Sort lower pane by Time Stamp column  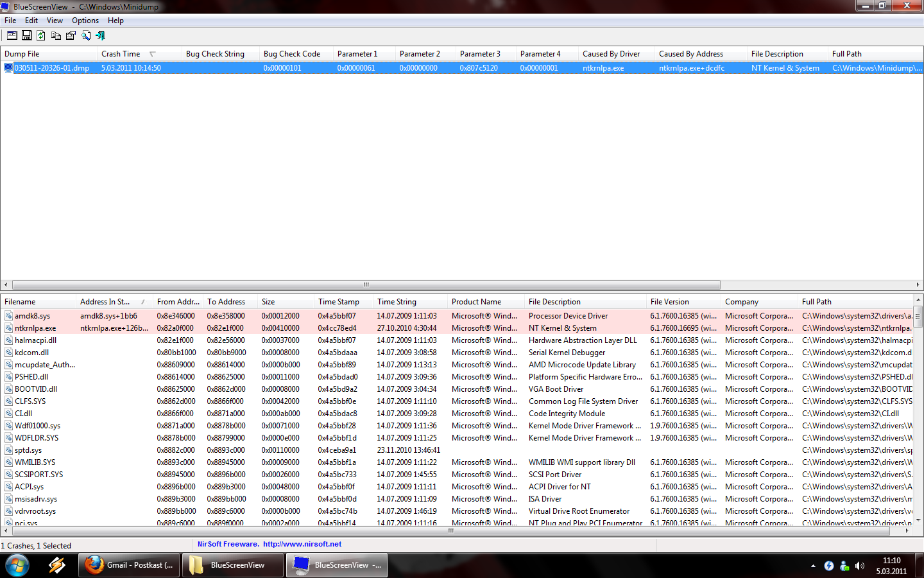tap(343, 302)
